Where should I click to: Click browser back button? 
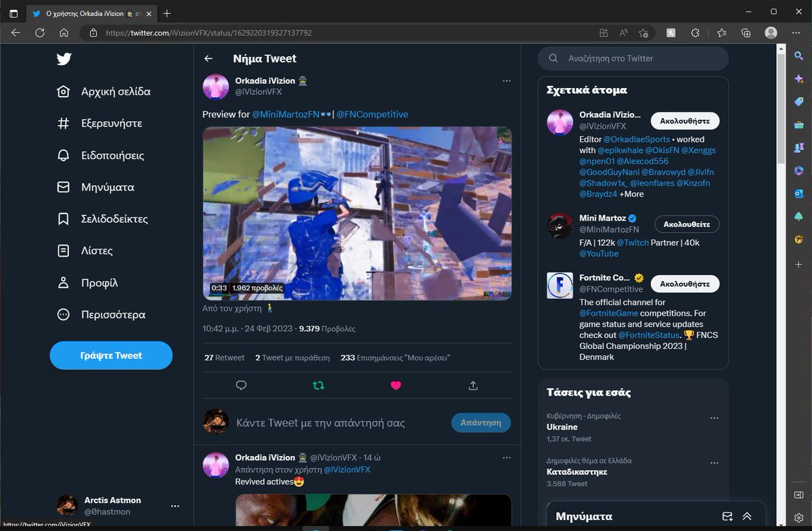click(16, 33)
